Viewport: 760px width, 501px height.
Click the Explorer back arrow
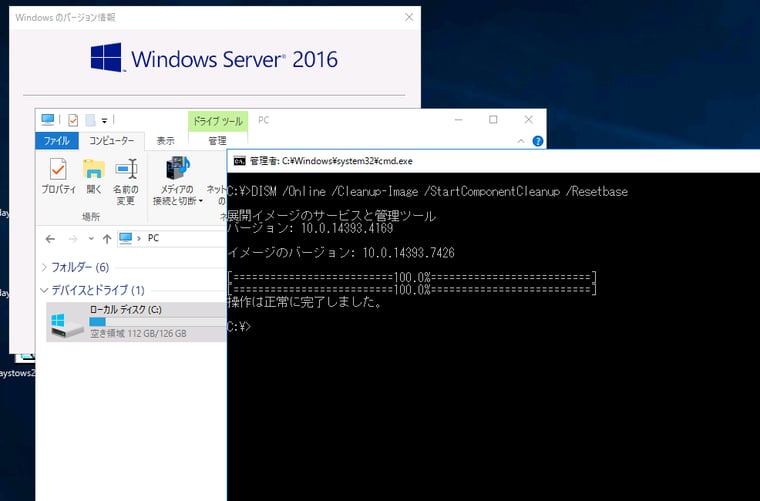(x=50, y=239)
